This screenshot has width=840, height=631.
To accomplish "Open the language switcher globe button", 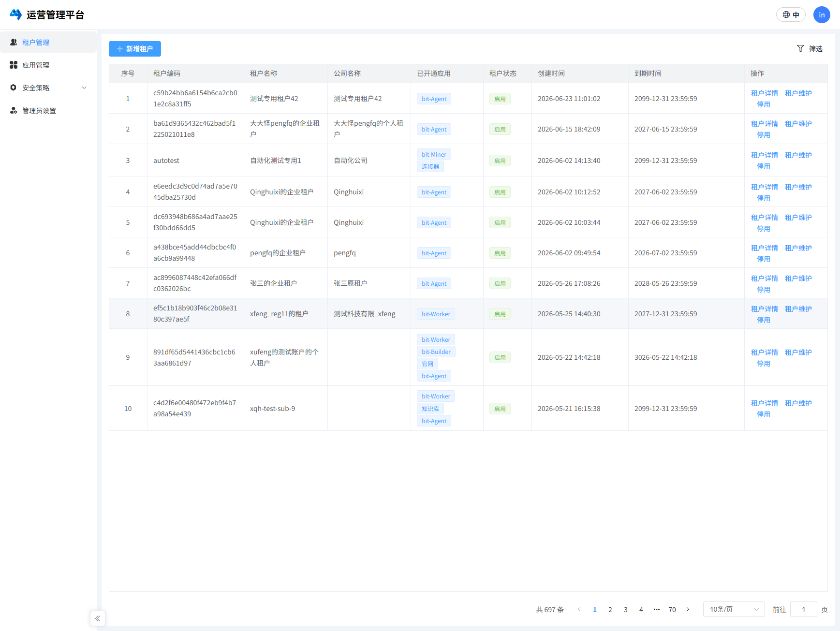I will (x=791, y=15).
